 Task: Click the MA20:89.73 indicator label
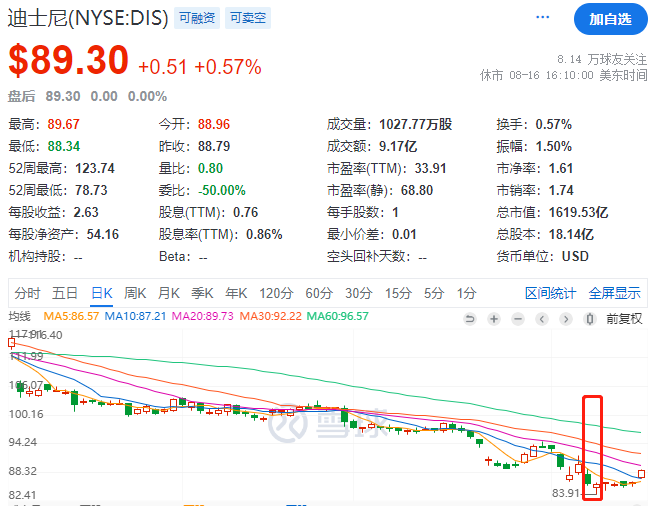click(203, 316)
